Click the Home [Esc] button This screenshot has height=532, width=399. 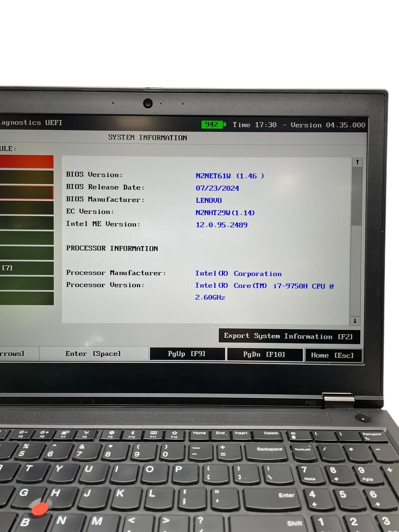333,355
